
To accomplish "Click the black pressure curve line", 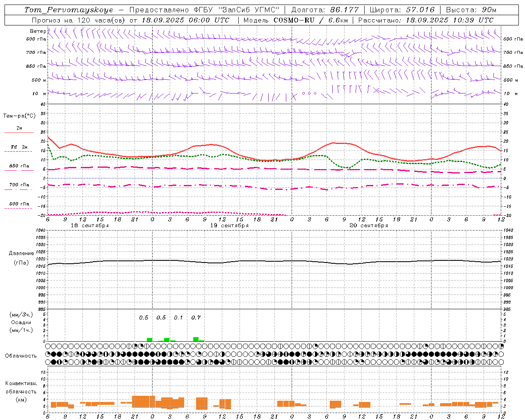I will coord(275,261).
